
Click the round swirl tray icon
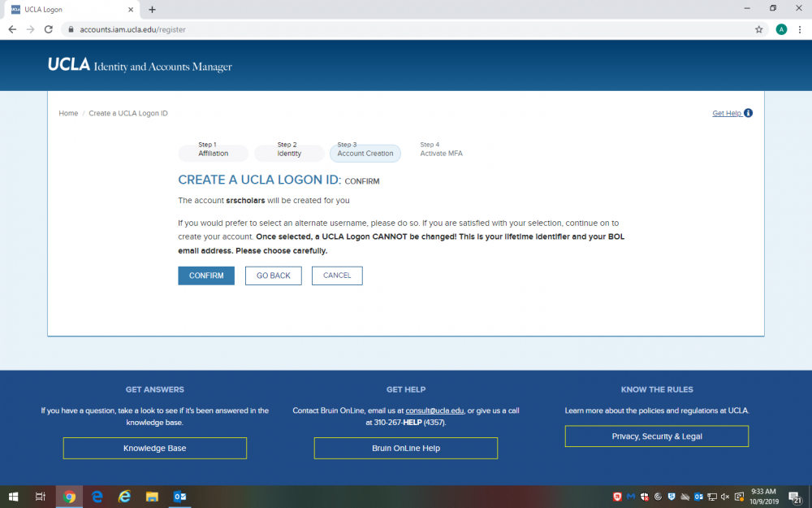(658, 497)
